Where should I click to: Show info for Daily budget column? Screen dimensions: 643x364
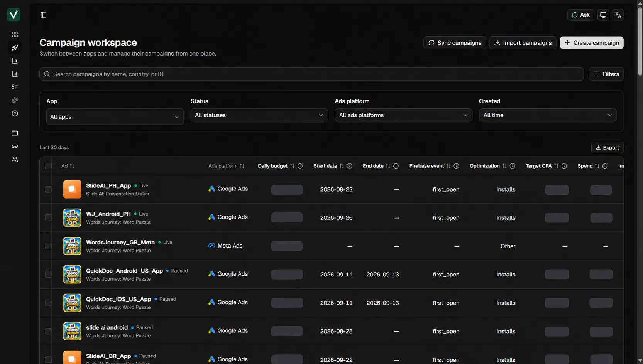pos(300,166)
